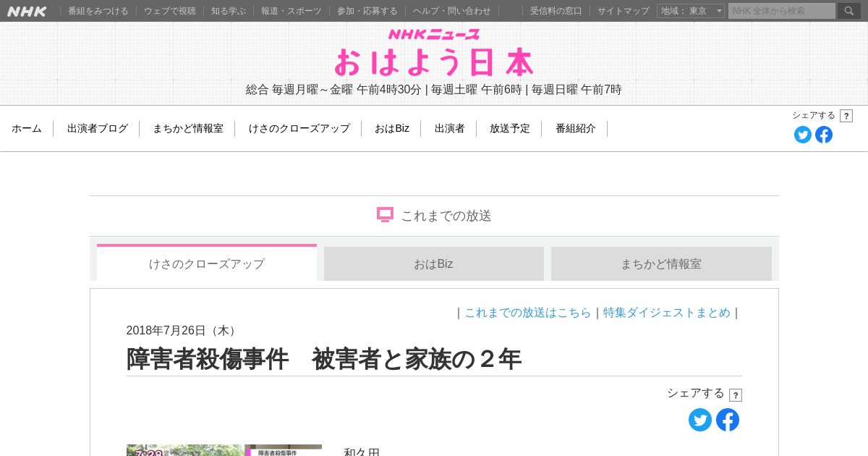This screenshot has width=868, height=456.
Task: Click the broadcast schedule text line
Action: point(434,90)
